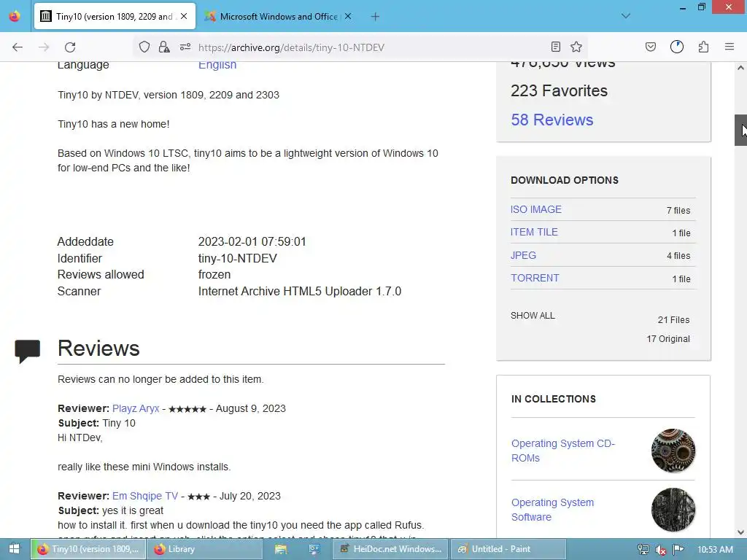The height and width of the screenshot is (560, 747).
Task: Click the Reviews speech bubble icon
Action: 27,351
